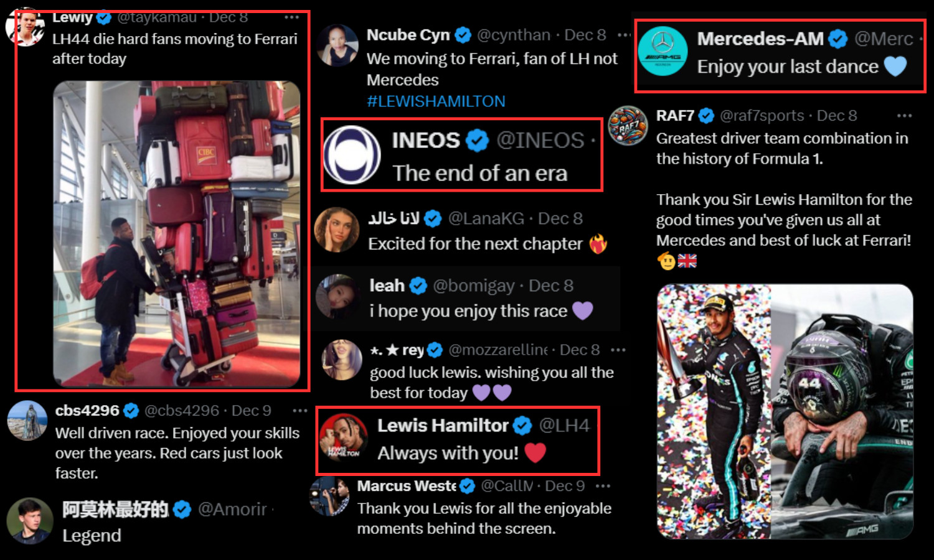Click the #LEWISHAMILTON hashtag
This screenshot has height=560, width=934.
coord(436,101)
